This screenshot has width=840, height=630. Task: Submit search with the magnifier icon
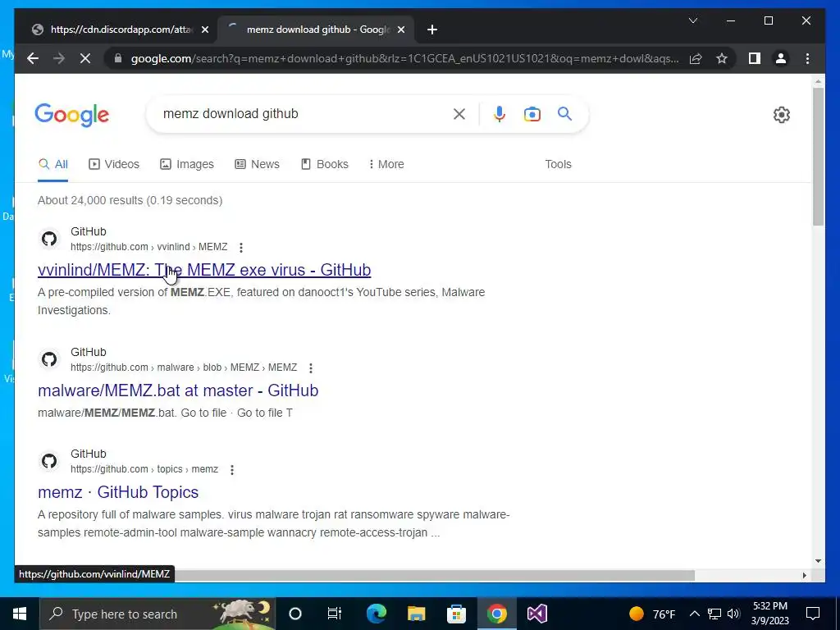point(564,113)
